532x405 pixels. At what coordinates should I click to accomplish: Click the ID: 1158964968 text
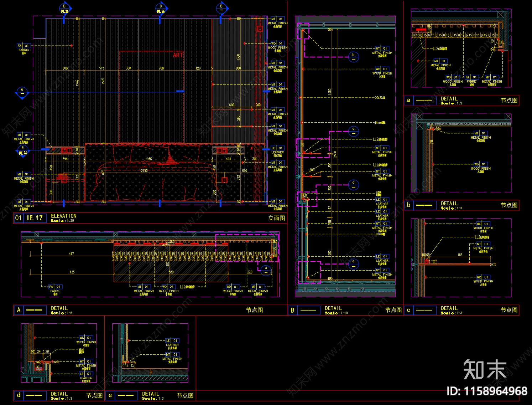pyautogui.click(x=487, y=391)
